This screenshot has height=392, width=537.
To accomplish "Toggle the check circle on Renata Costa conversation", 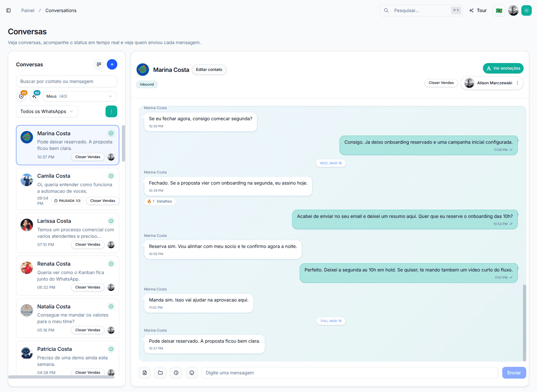I will tap(111, 264).
